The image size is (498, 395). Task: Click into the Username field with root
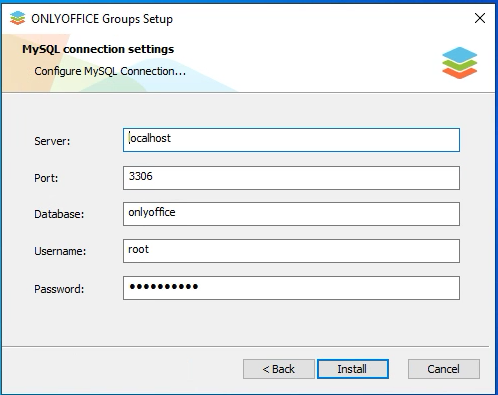[x=291, y=251]
